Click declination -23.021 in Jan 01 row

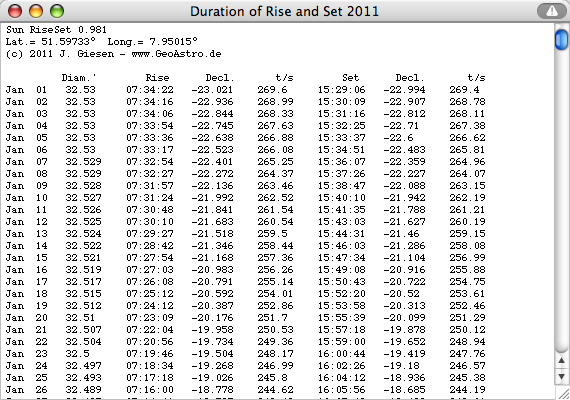pyautogui.click(x=212, y=90)
